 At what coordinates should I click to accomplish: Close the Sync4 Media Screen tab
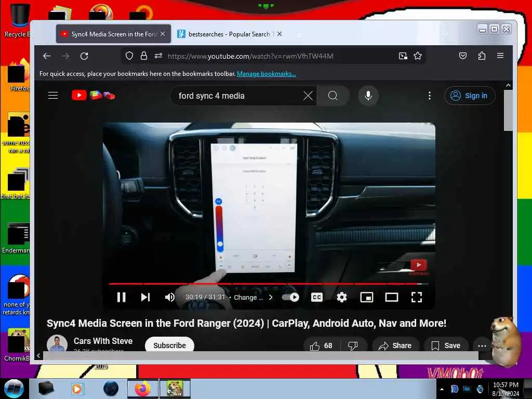163,34
